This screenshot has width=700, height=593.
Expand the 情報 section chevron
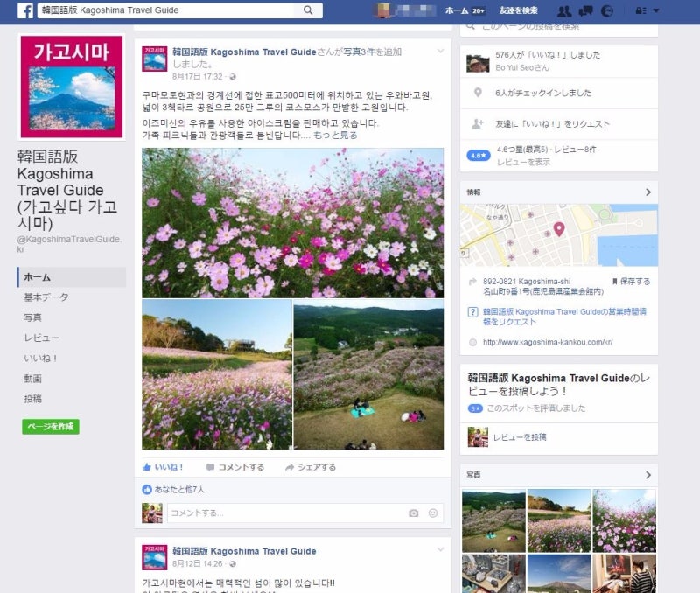point(648,192)
